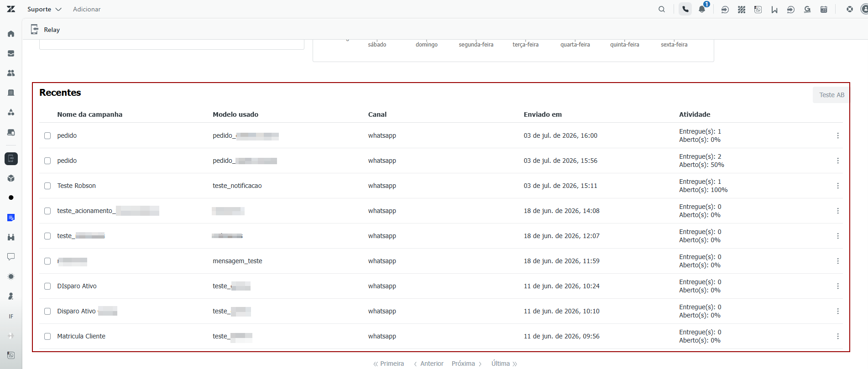Jump to the Última page

[504, 364]
